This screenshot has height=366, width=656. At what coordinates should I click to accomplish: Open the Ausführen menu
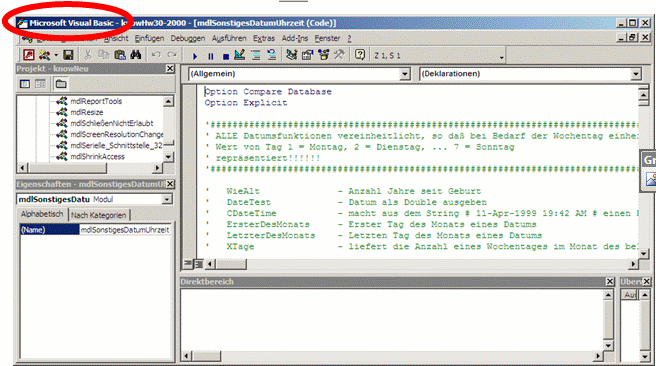(229, 38)
